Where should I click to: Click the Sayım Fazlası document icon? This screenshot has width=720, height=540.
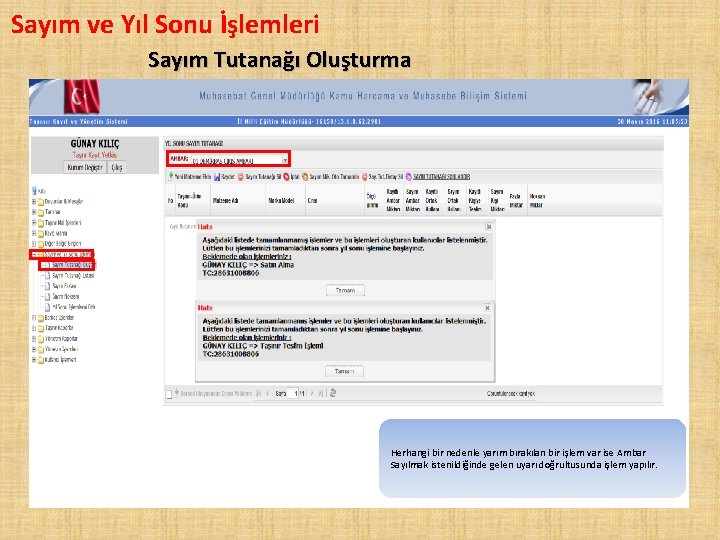(x=47, y=286)
